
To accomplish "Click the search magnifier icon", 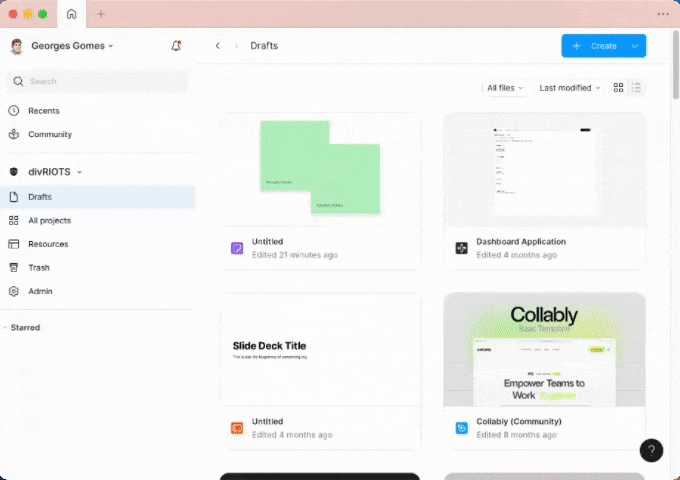I will click(18, 81).
